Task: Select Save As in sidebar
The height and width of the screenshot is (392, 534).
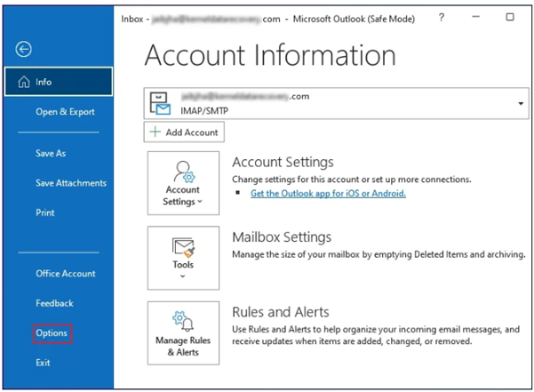Action: [x=51, y=153]
